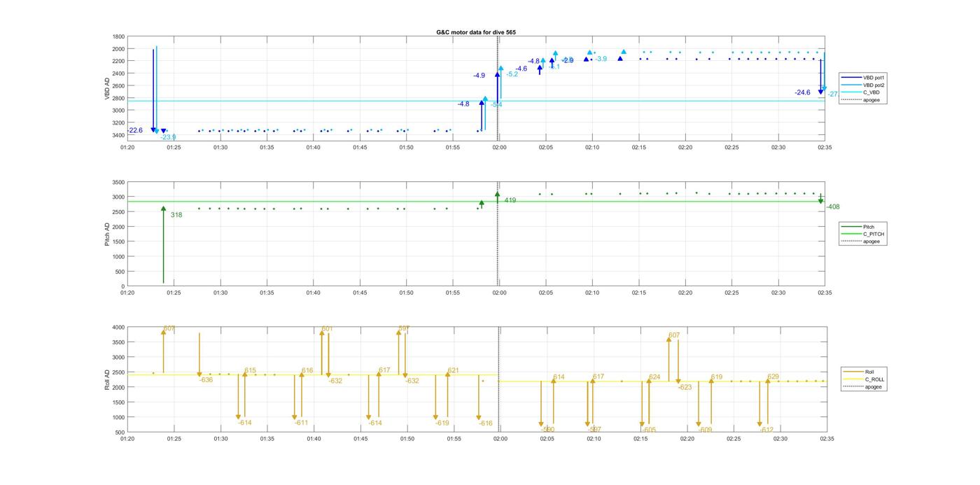Screen dimensions: 980x485
Task: Click the "616" roll data label
Action: 307,370
